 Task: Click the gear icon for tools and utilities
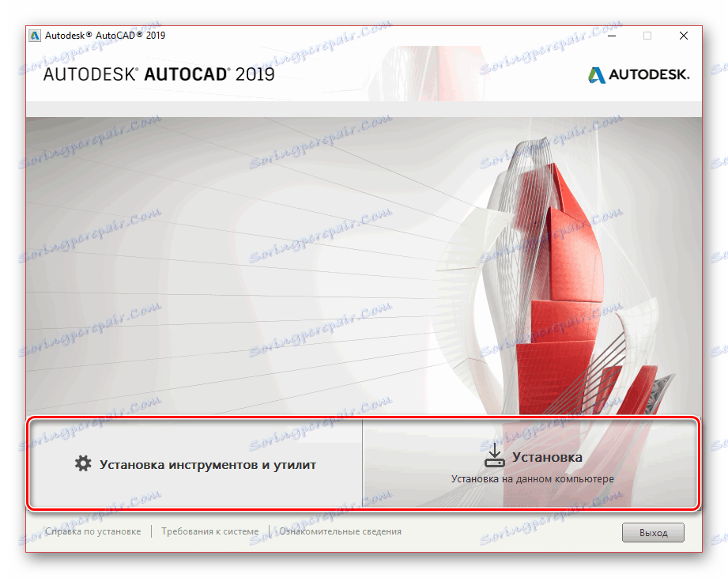(83, 464)
